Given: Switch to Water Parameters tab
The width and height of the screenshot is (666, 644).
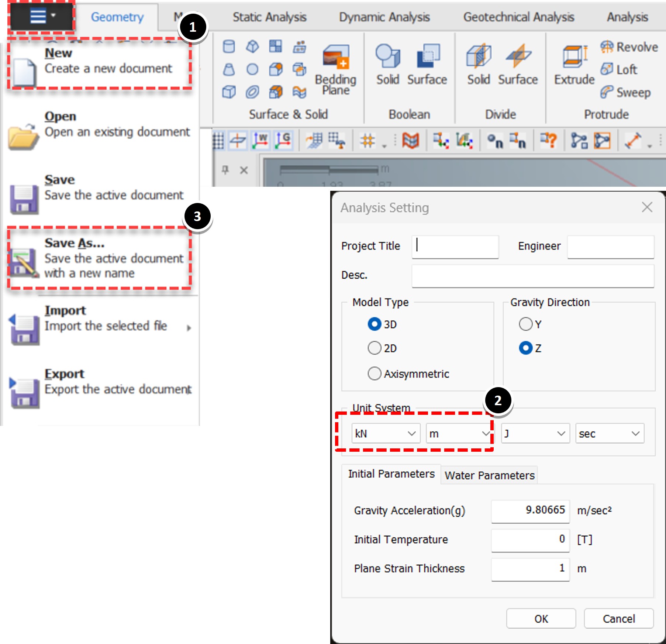Looking at the screenshot, I should tap(489, 475).
